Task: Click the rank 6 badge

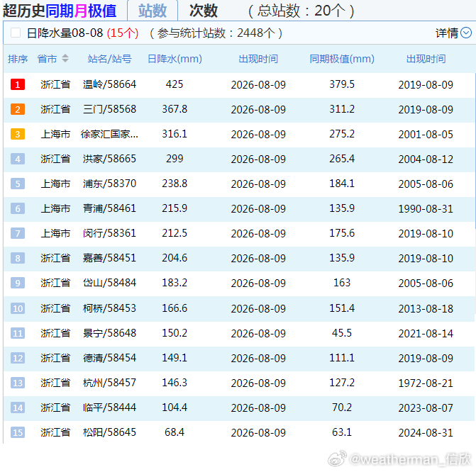Action: click(x=18, y=208)
